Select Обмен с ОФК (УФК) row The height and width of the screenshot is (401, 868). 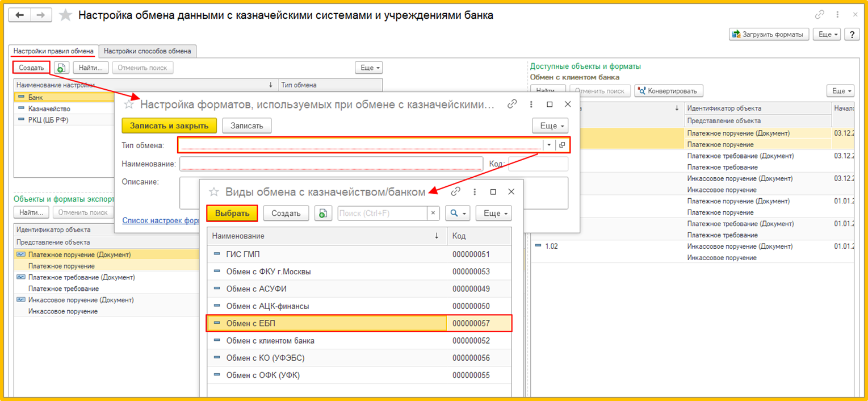coord(359,375)
